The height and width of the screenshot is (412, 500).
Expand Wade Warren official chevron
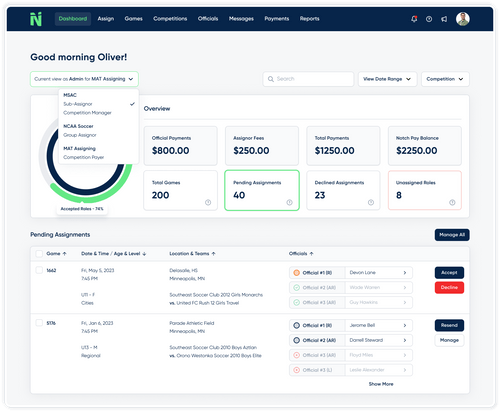405,287
